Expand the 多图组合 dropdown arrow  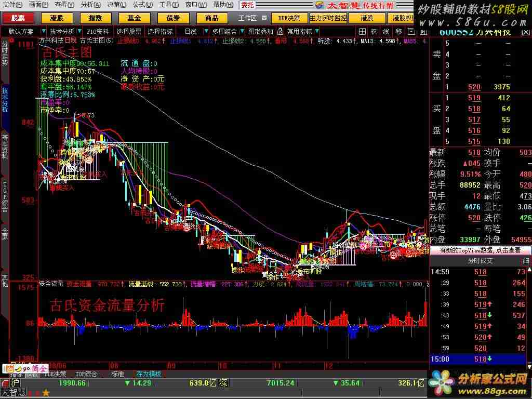pyautogui.click(x=242, y=31)
